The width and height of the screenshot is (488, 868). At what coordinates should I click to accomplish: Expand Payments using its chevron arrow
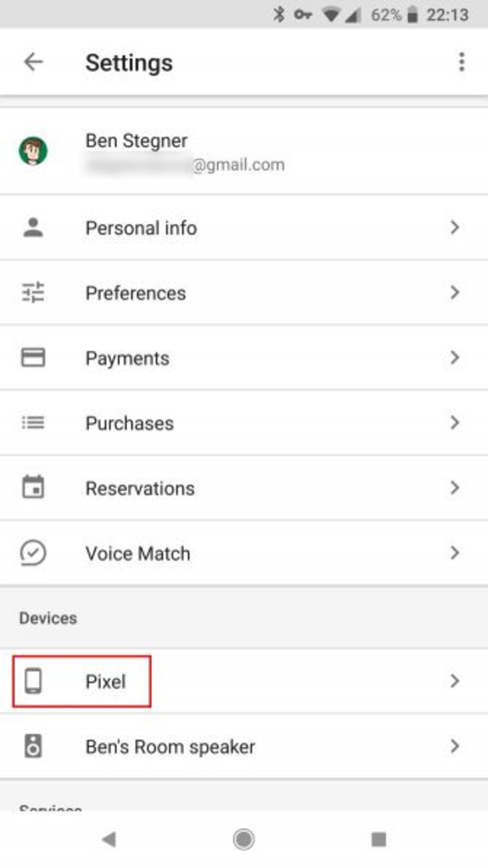(455, 358)
